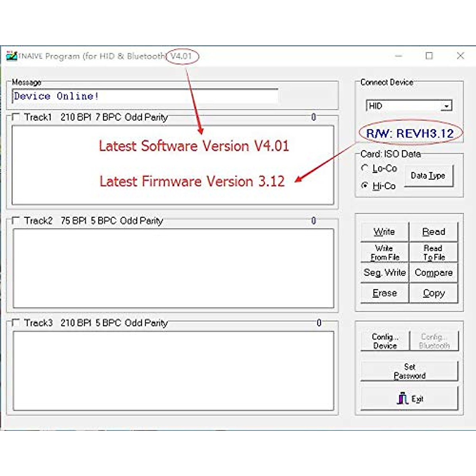Viewport: 476px width, 476px height.
Task: Click the Write button
Action: 384,232
